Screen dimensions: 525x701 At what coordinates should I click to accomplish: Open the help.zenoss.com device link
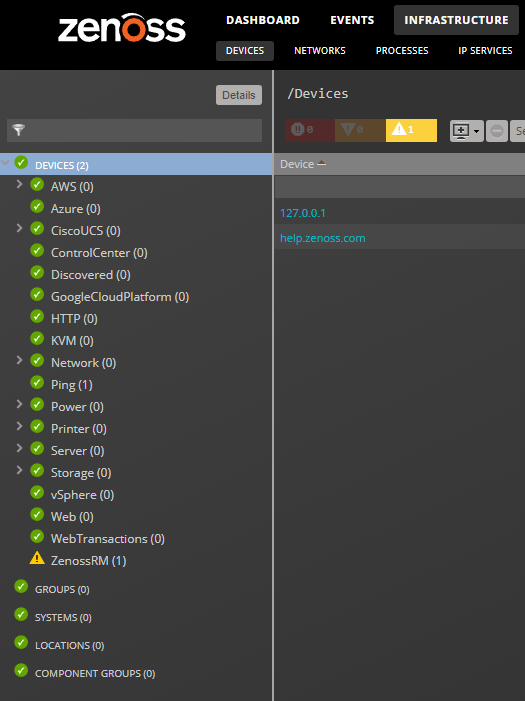(322, 238)
